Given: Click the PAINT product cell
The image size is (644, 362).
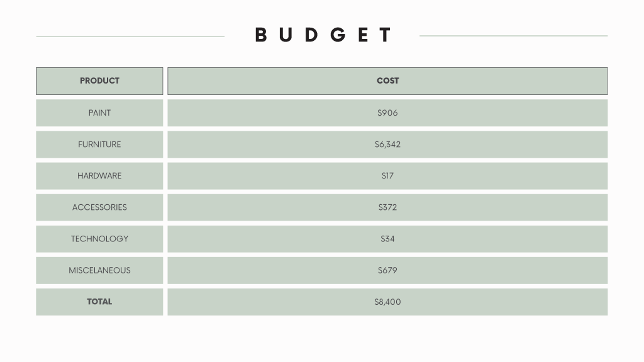Looking at the screenshot, I should pos(99,113).
